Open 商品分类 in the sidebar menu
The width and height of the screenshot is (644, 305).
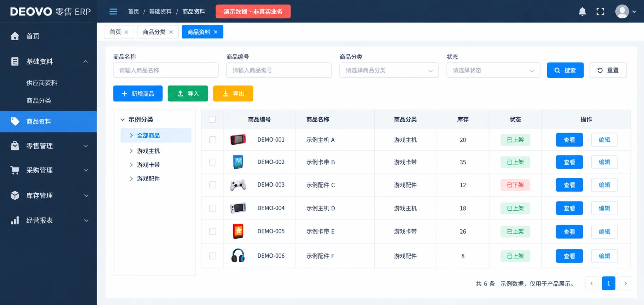coord(39,101)
